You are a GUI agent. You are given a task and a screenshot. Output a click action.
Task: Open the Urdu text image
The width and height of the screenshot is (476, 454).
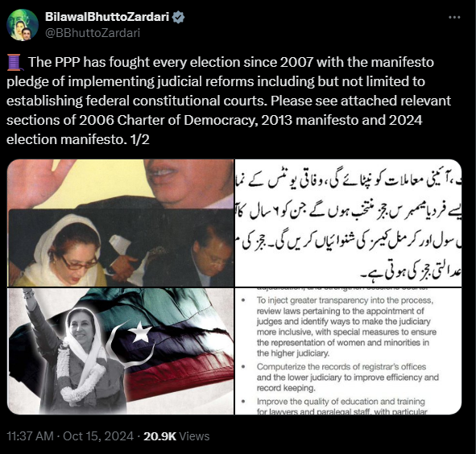tap(348, 223)
